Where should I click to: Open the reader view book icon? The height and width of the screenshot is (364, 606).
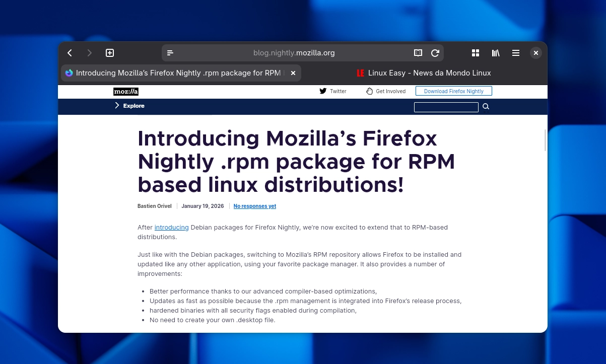click(x=418, y=53)
